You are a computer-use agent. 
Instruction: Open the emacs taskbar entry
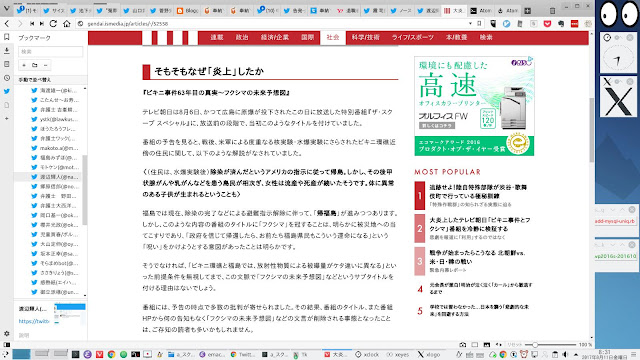pos(212,355)
